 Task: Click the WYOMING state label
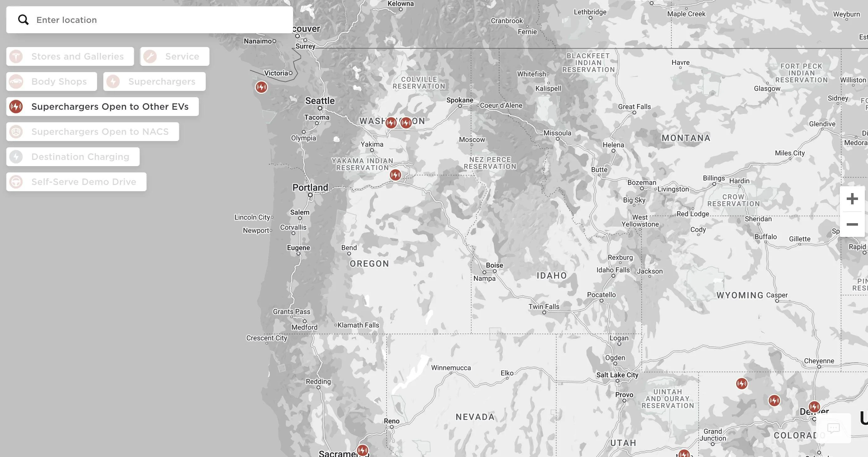click(x=740, y=296)
